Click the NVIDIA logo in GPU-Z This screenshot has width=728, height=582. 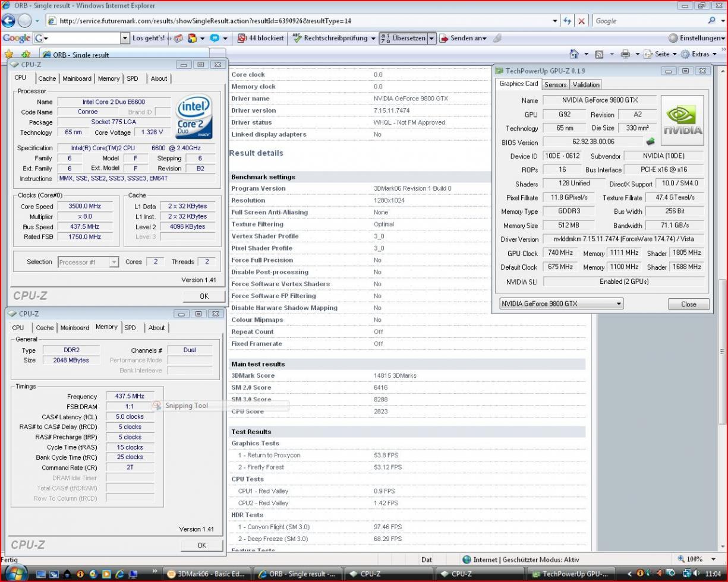[682, 120]
